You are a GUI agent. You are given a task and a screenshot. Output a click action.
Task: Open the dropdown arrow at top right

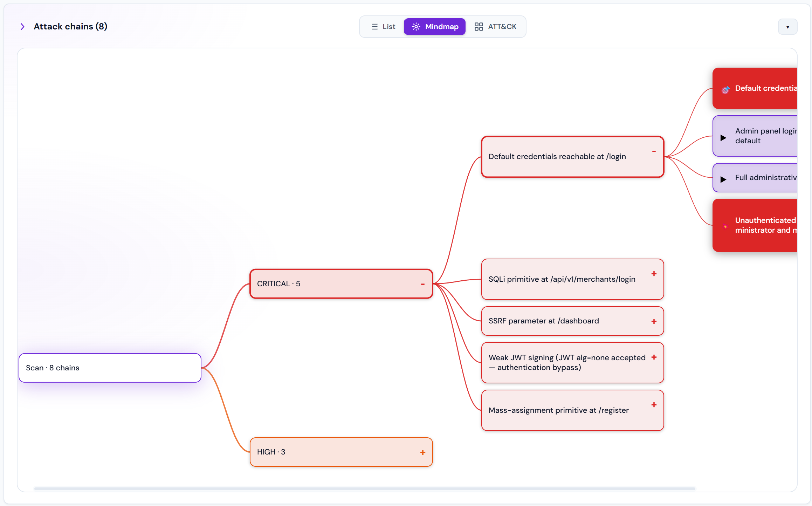coord(787,27)
